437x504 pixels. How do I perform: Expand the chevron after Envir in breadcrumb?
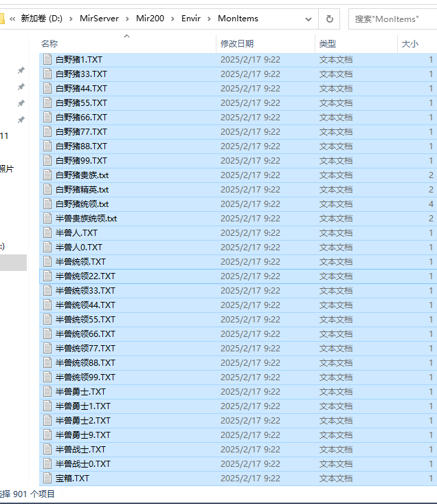click(x=209, y=19)
